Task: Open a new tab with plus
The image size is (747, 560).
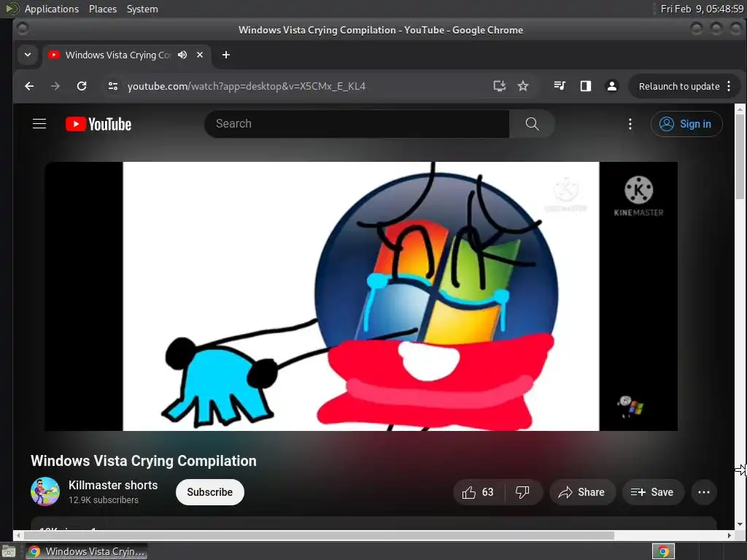Action: [x=226, y=55]
